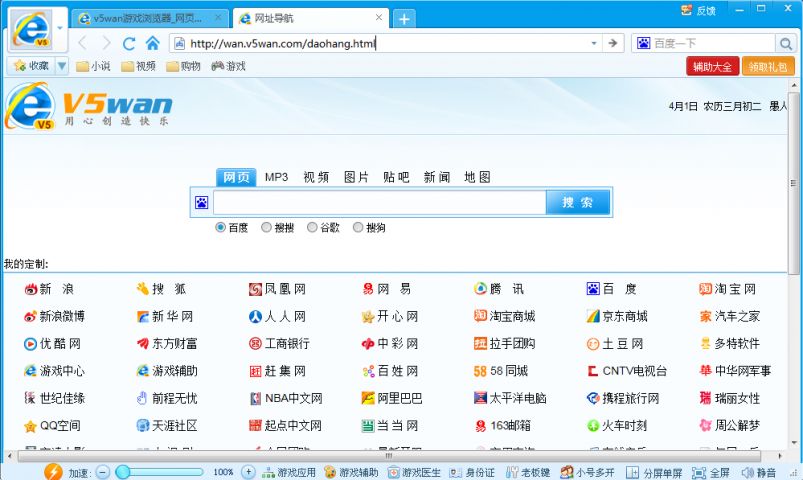The height and width of the screenshot is (480, 803).
Task: Open a new tab with plus button
Action: coord(404,19)
